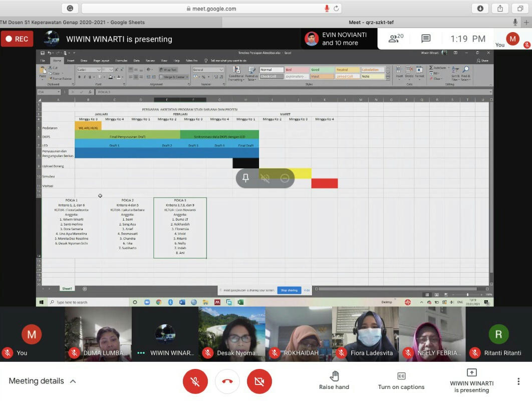The width and height of the screenshot is (532, 401).
Task: Show the participants list icon
Action: 396,39
